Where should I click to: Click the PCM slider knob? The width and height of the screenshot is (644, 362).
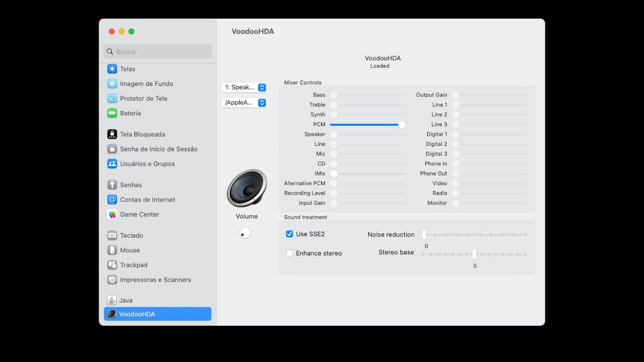point(401,125)
